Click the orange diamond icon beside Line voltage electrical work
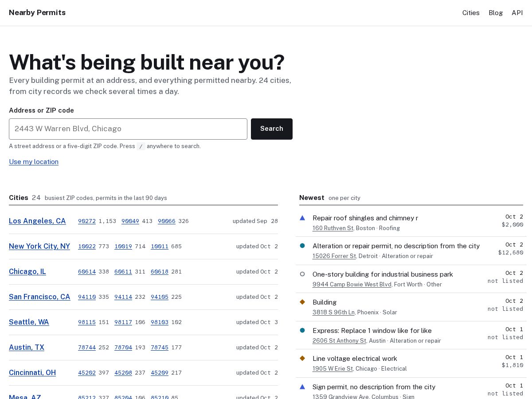This screenshot has width=532, height=399. coord(302,358)
